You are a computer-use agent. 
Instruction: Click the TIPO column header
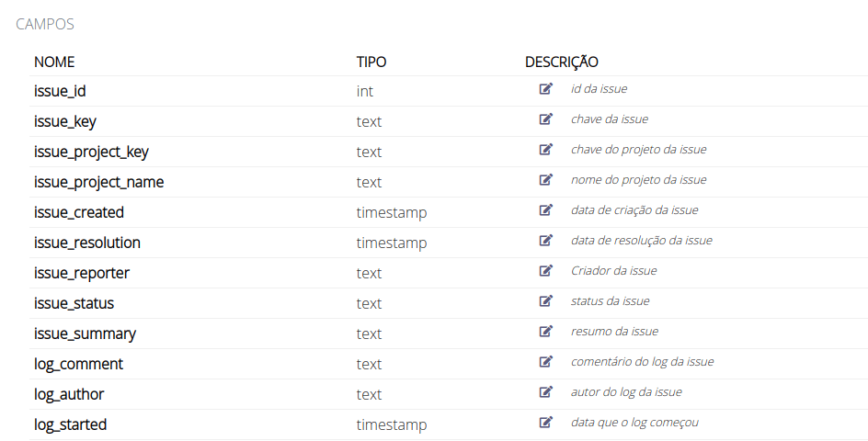pyautogui.click(x=371, y=62)
